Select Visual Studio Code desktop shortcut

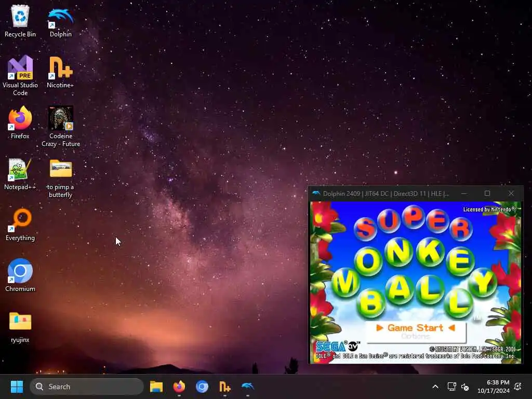(20, 76)
